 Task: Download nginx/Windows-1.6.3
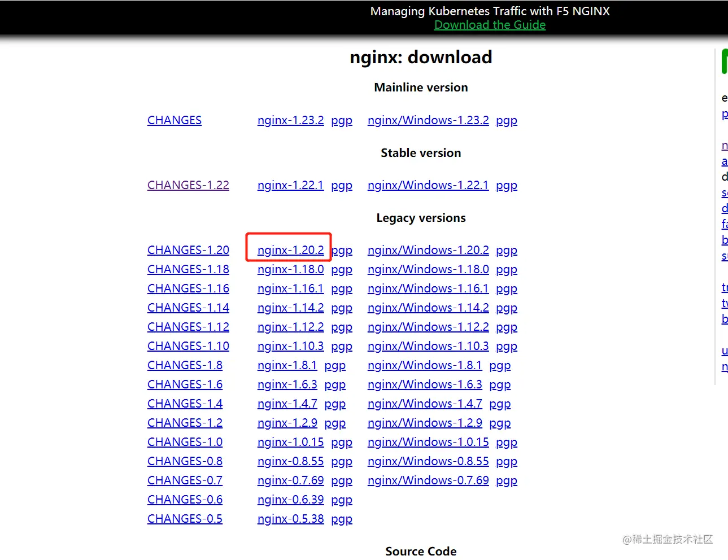point(425,384)
